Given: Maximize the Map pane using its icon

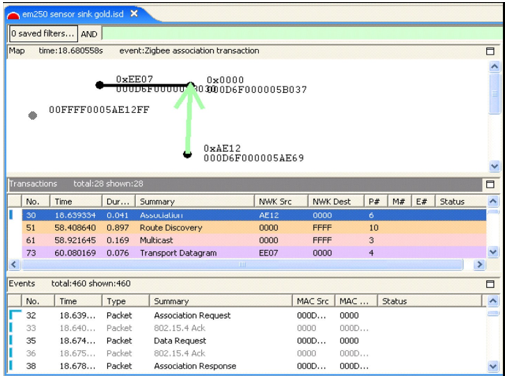Looking at the screenshot, I should point(490,51).
